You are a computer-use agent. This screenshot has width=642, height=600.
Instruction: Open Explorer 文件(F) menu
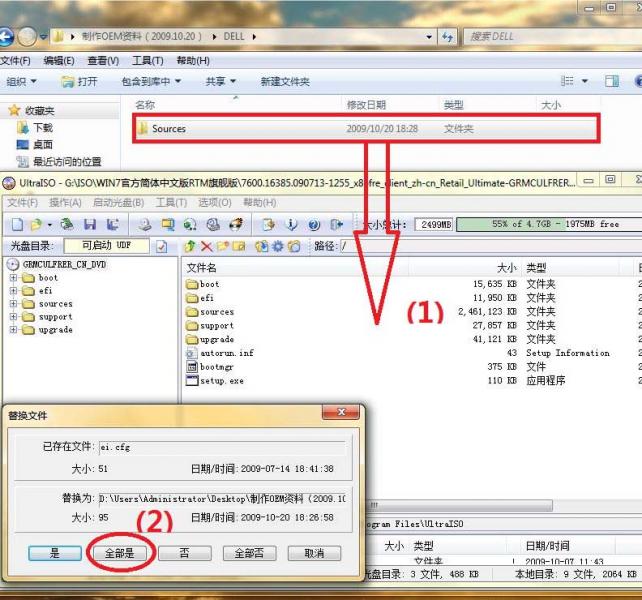click(x=15, y=61)
